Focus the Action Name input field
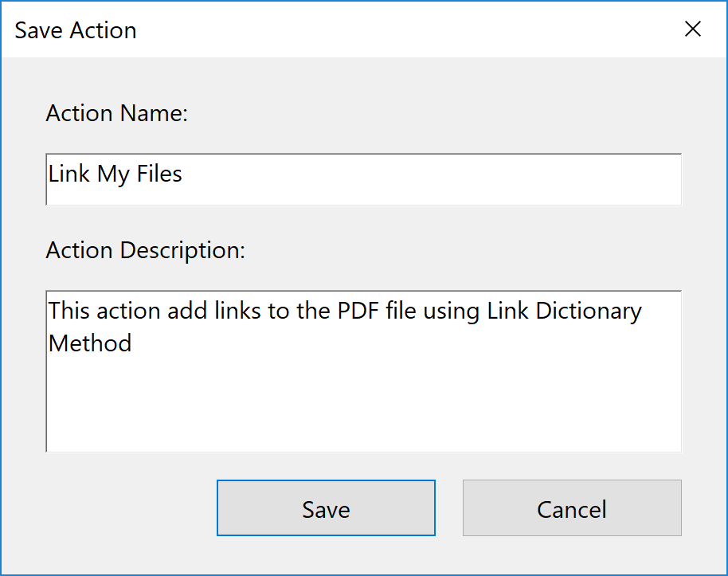 (x=363, y=179)
